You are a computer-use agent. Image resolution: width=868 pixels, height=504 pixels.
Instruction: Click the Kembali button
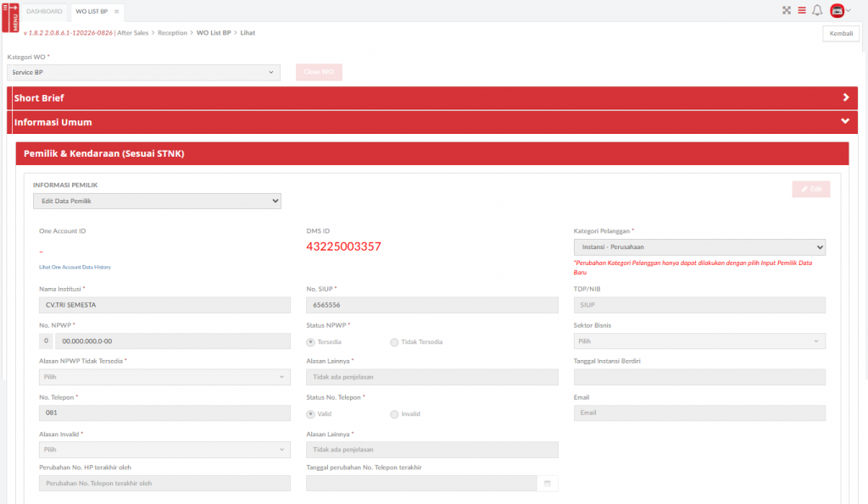[x=841, y=34]
